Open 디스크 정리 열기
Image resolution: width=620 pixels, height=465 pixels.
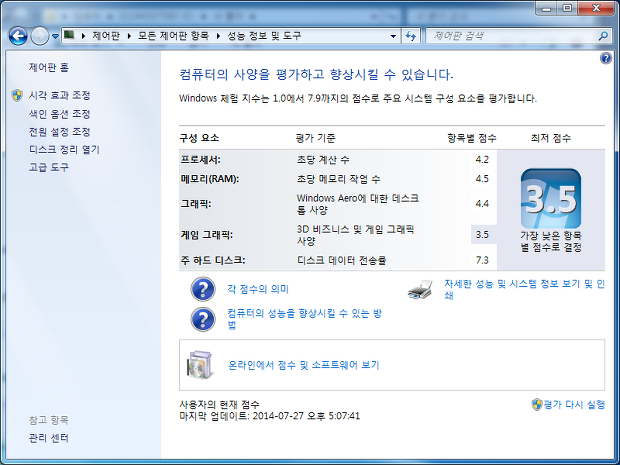click(x=64, y=149)
